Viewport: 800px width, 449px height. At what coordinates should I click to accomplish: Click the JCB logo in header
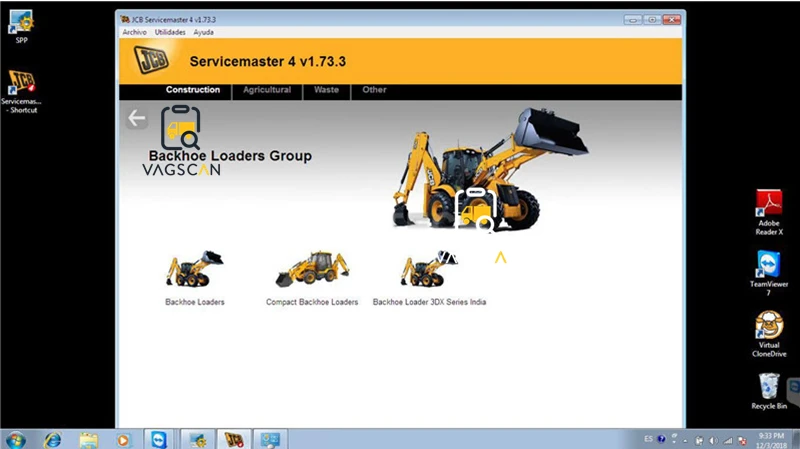pyautogui.click(x=151, y=60)
